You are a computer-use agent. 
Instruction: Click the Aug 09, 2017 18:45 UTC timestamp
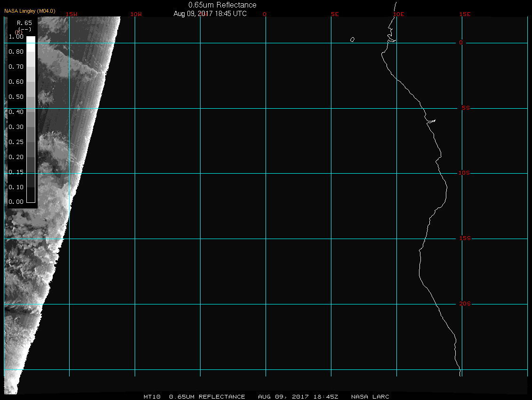pyautogui.click(x=210, y=14)
